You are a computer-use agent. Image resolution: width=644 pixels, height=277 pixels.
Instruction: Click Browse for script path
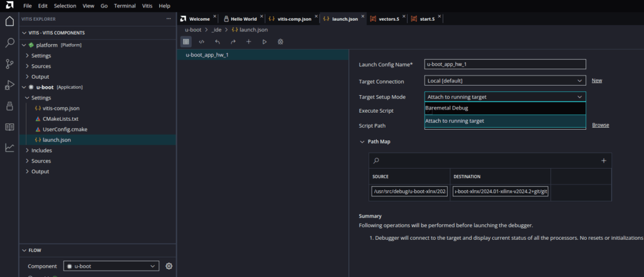pyautogui.click(x=601, y=125)
